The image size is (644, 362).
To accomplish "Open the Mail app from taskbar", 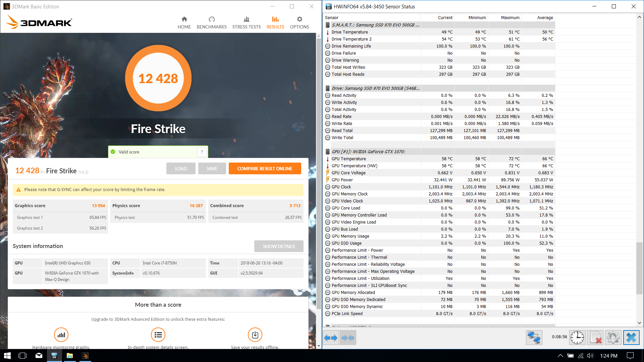I will click(39, 356).
